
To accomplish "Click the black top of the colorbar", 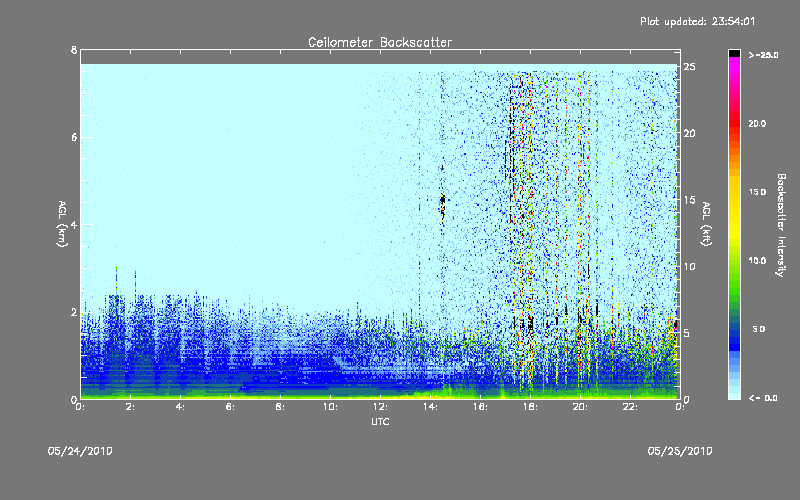I will (734, 53).
